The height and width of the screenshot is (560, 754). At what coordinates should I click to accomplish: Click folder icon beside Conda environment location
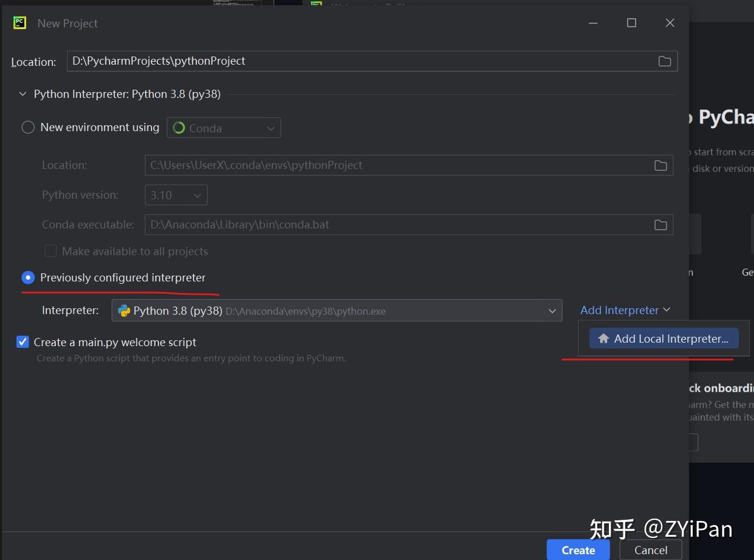click(660, 165)
